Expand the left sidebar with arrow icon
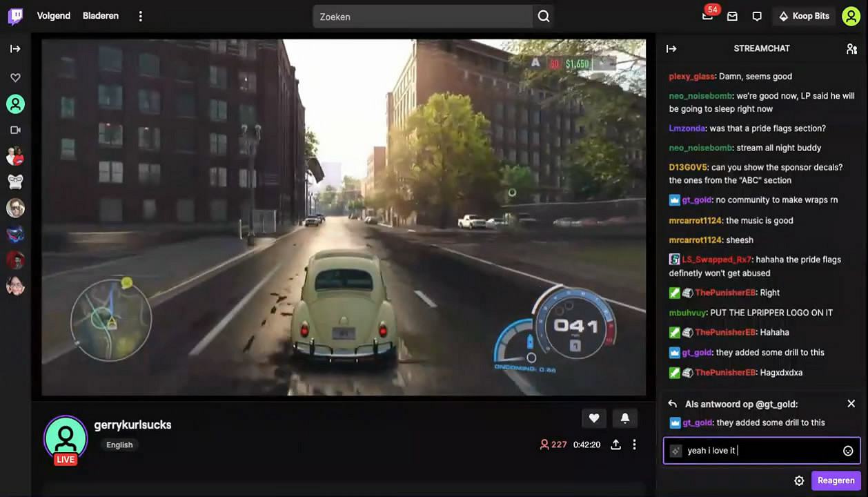This screenshot has width=868, height=497. pos(15,49)
